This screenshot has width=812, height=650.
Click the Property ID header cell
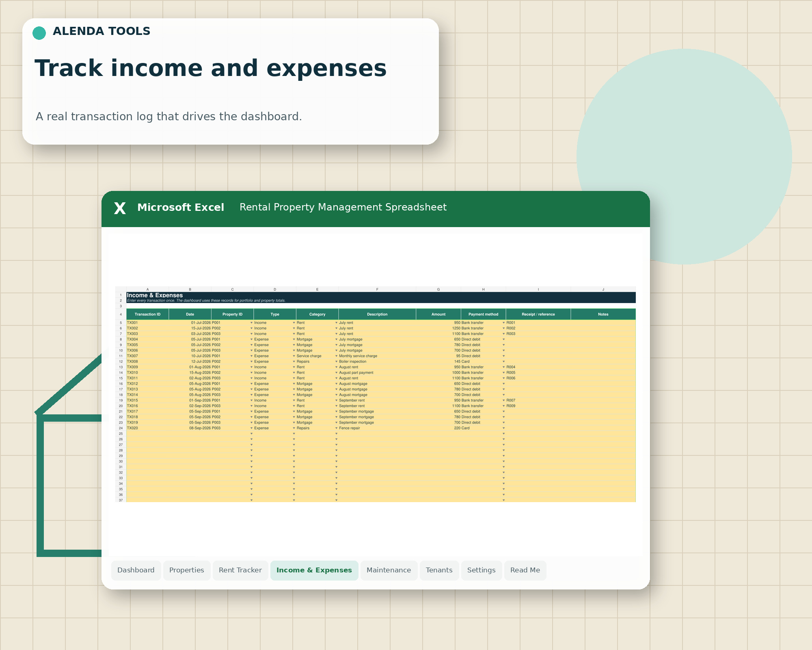[232, 314]
